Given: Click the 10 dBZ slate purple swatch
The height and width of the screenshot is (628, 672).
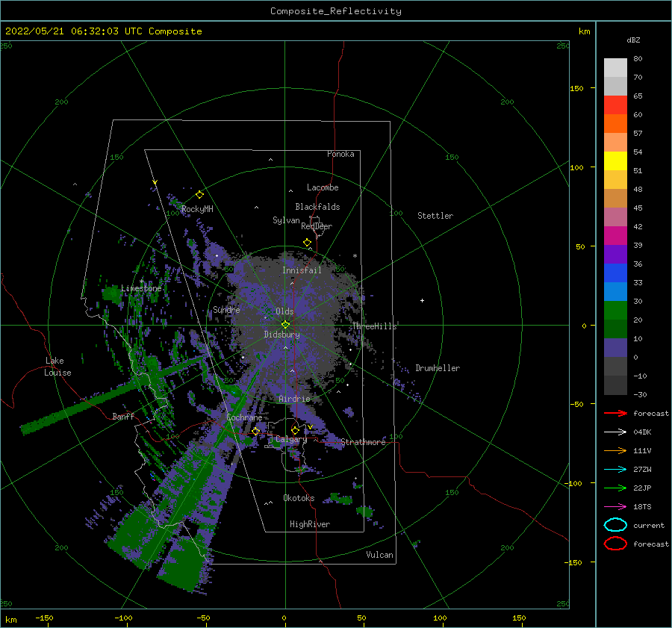Looking at the screenshot, I should click(615, 347).
